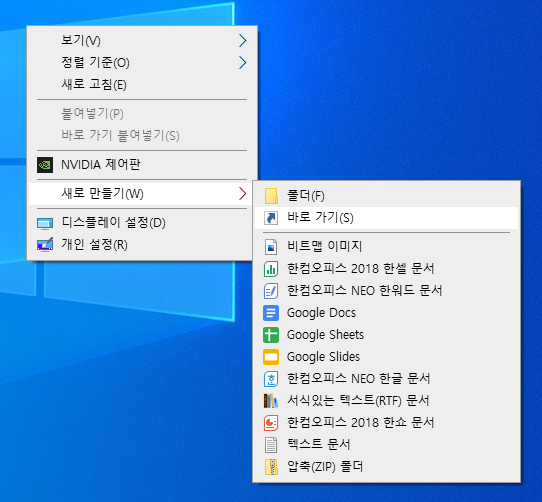
Task: Create a new 압축(ZIP) 폴더
Action: click(x=386, y=467)
